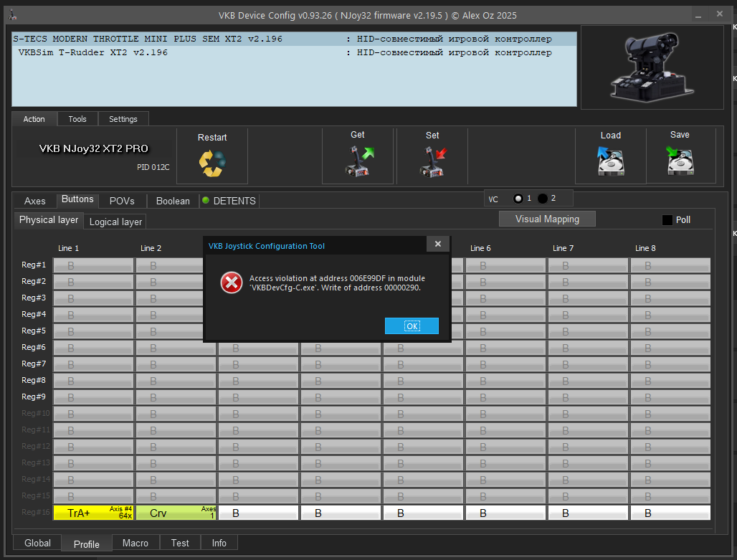
Task: Click the Reg#9 row label
Action: tap(34, 397)
